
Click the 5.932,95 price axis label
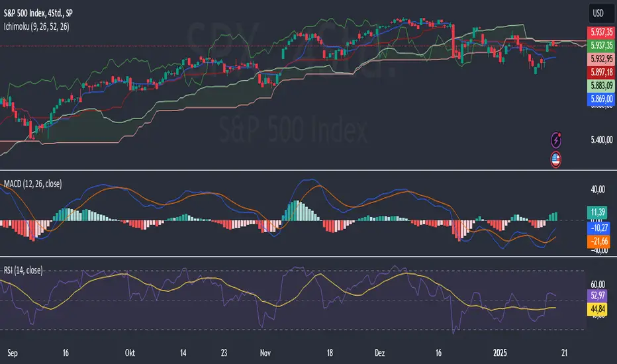point(601,59)
